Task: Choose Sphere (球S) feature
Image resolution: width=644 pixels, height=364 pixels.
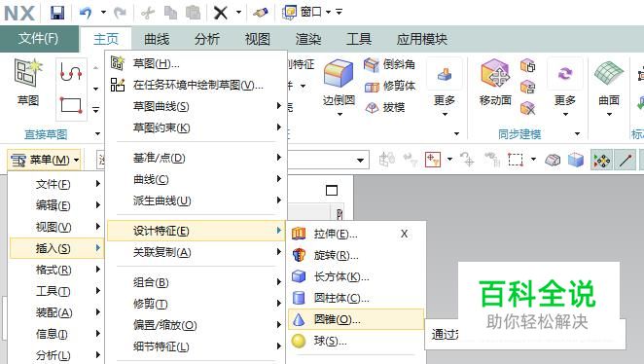Action: tap(356, 341)
